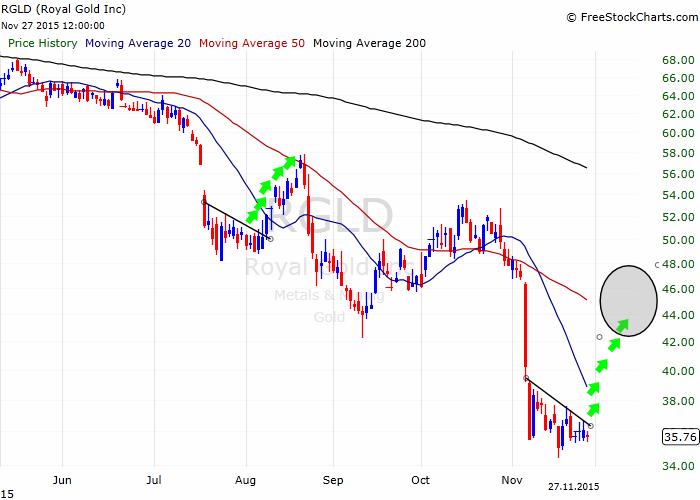The height and width of the screenshot is (500, 700).
Task: Click the 34.00 price axis label
Action: [679, 466]
